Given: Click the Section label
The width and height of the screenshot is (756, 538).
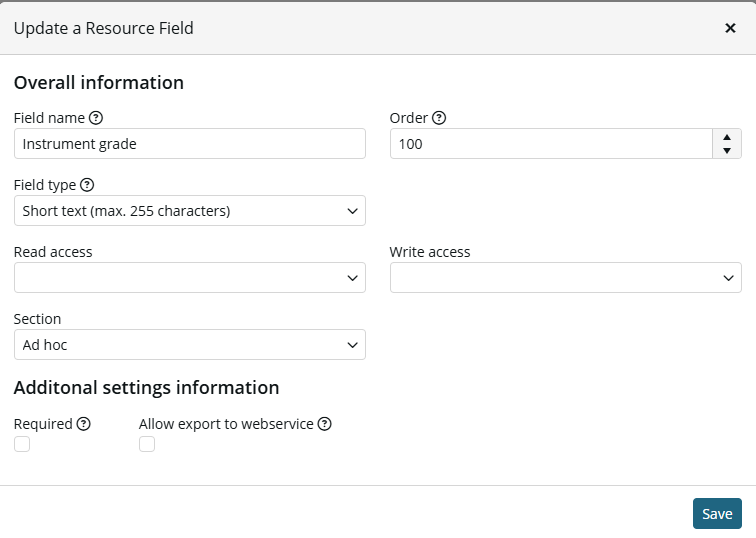Looking at the screenshot, I should point(38,319).
